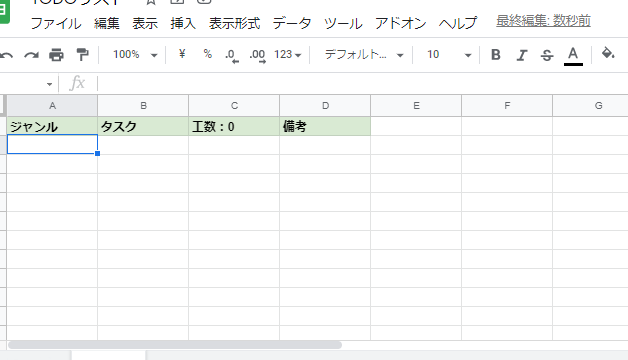
Task: Open the 123 number formats dropdown
Action: [x=288, y=54]
